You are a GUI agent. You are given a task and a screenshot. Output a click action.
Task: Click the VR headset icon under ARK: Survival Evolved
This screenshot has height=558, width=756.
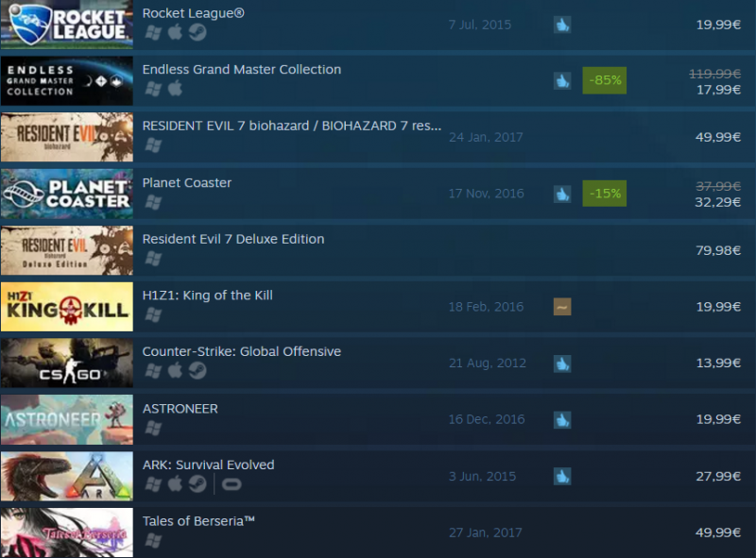coord(232,484)
